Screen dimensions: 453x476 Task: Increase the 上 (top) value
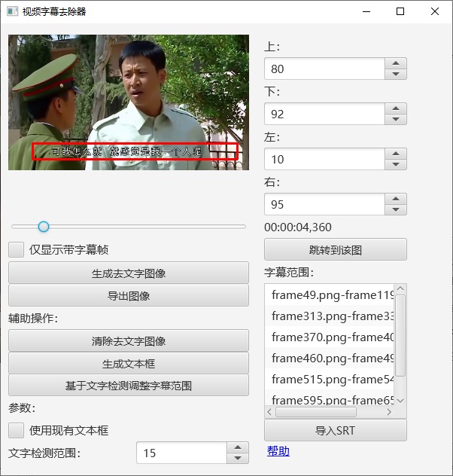click(x=396, y=63)
